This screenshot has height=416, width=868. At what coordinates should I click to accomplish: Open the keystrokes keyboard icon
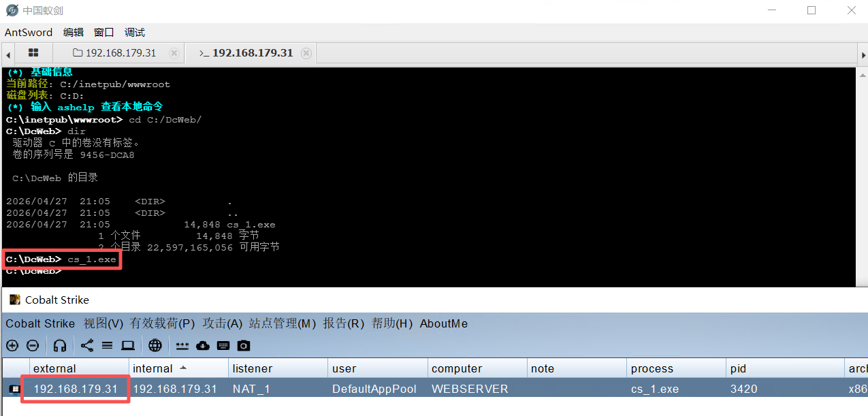pos(223,346)
